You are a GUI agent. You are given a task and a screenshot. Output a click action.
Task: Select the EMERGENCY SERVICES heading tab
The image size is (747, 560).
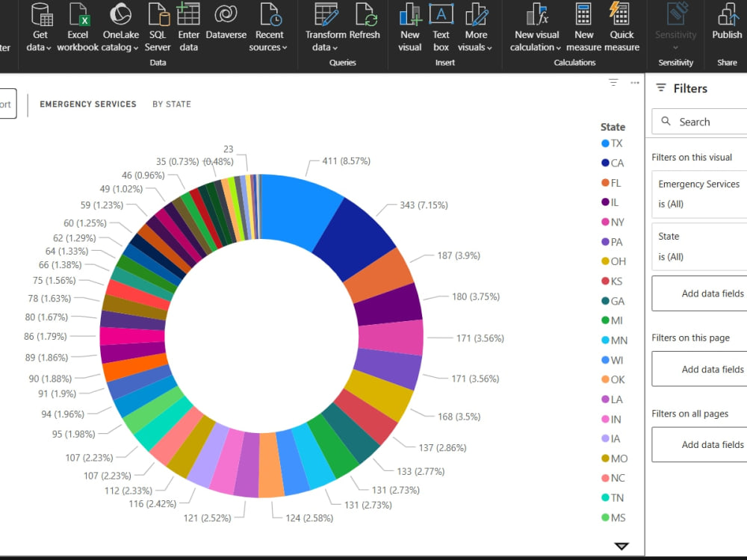click(87, 104)
